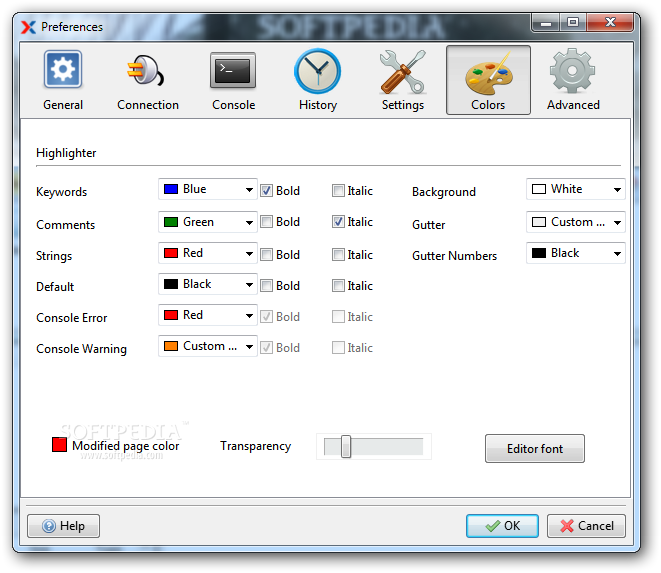Open the Settings wrench and screwdriver icon
661x573 pixels.
pyautogui.click(x=403, y=72)
